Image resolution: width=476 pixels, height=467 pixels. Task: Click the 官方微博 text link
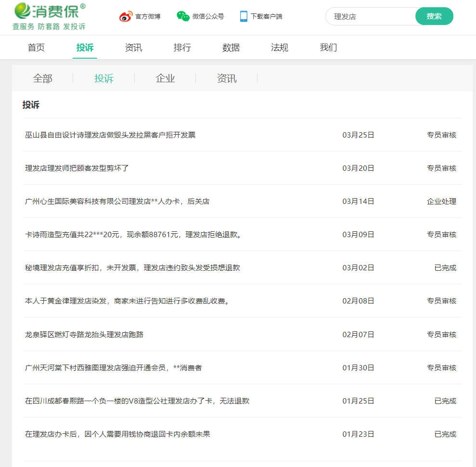148,16
